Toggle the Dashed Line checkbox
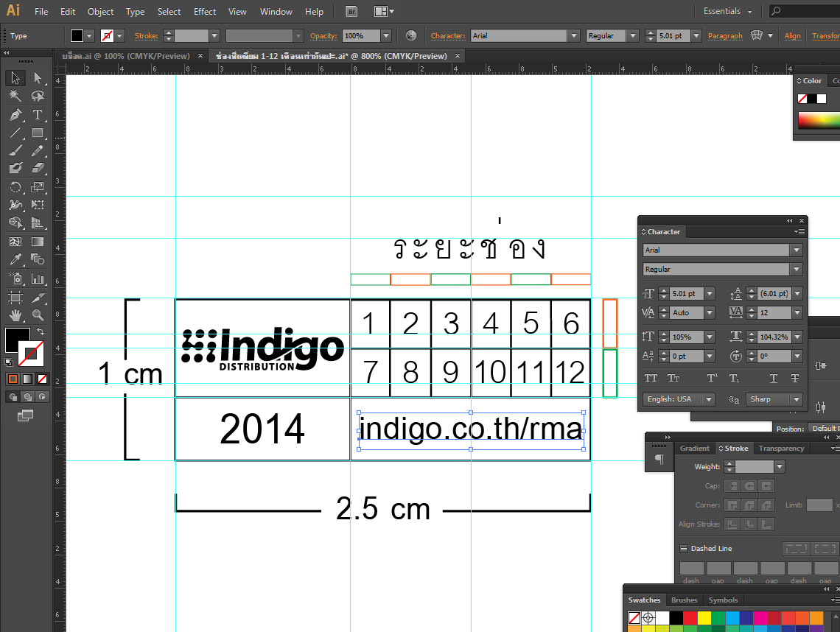 coord(684,549)
